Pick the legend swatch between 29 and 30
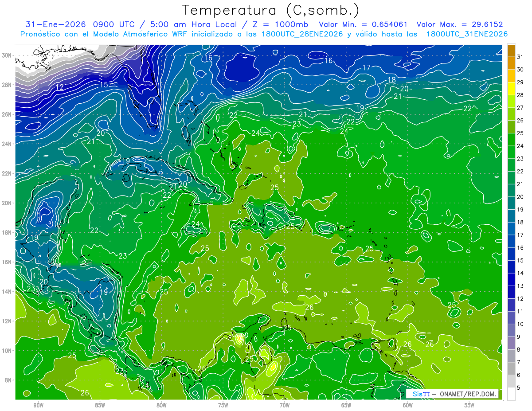 511,76
